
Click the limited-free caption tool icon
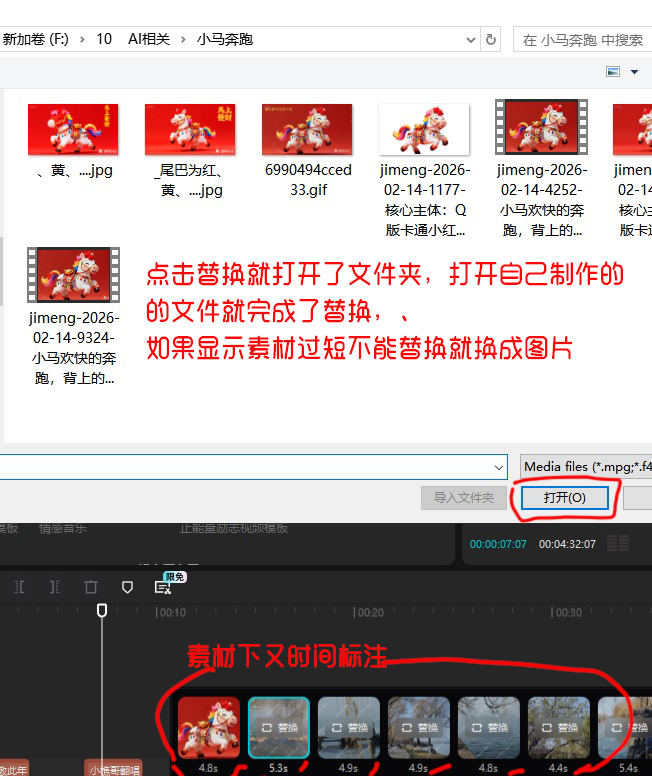click(x=164, y=587)
